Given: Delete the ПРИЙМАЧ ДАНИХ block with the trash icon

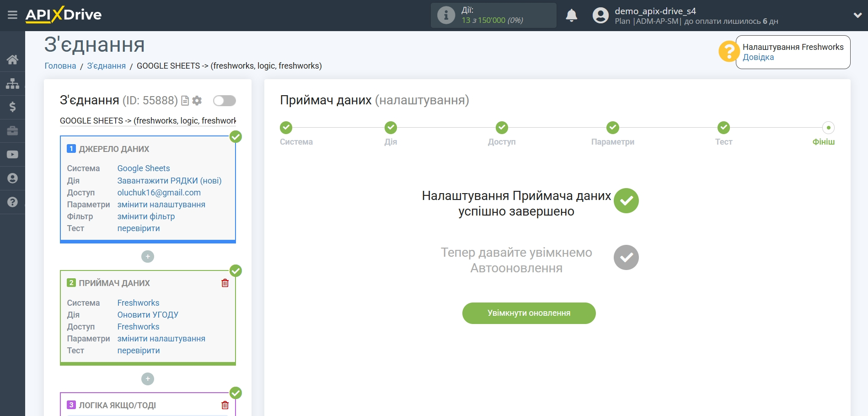Looking at the screenshot, I should click(225, 283).
